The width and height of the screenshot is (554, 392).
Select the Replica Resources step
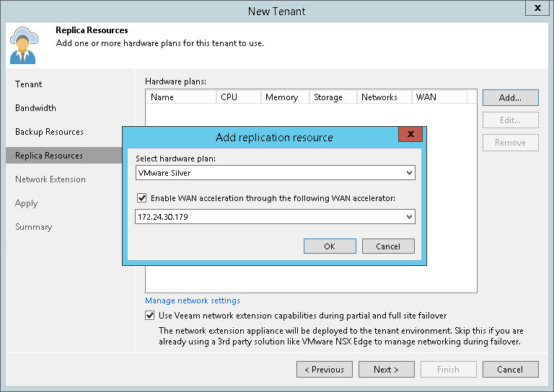tap(49, 156)
